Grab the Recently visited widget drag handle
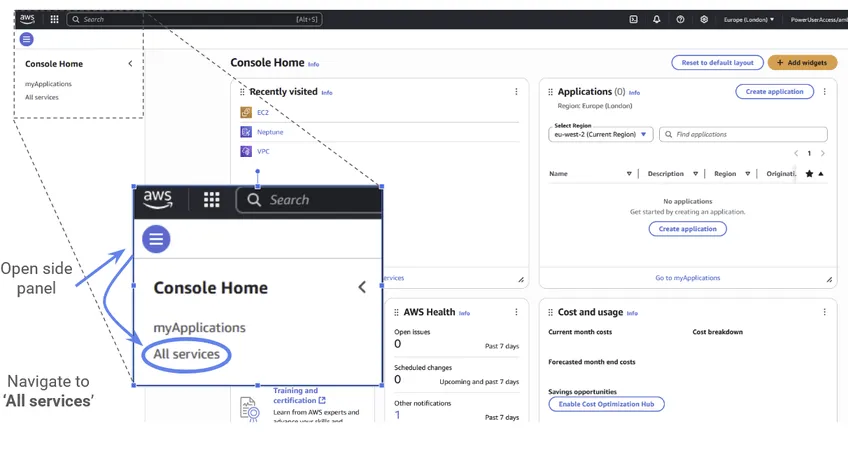Viewport: 848px width, 452px height. [x=242, y=92]
